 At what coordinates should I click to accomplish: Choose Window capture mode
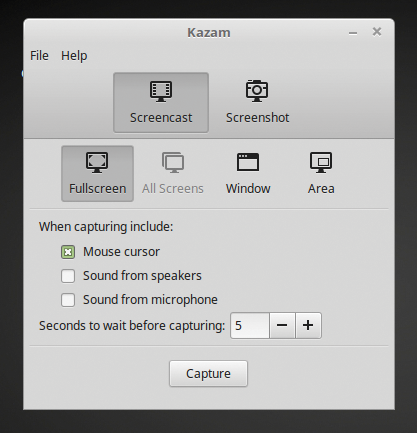click(x=248, y=173)
